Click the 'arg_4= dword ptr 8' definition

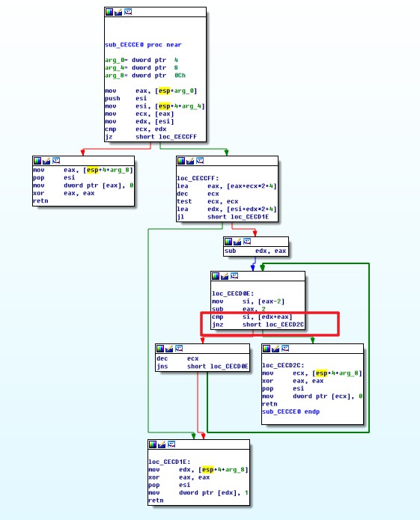click(x=141, y=67)
